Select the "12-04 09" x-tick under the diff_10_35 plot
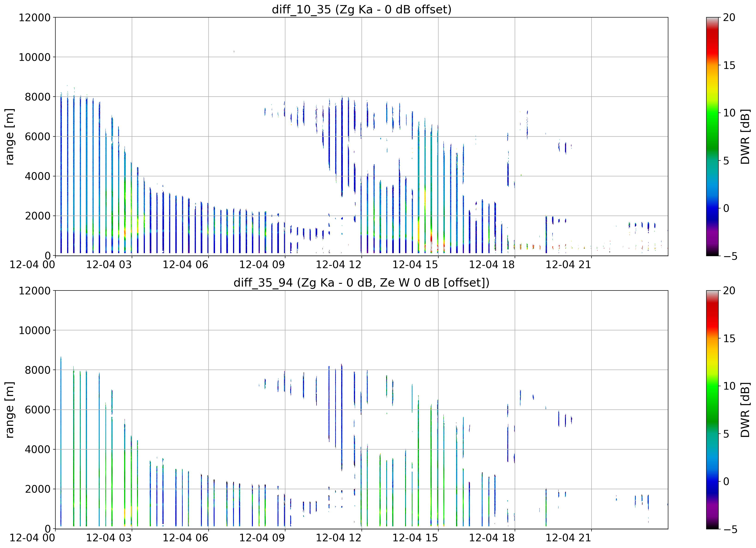This screenshot has width=756, height=548. click(262, 265)
